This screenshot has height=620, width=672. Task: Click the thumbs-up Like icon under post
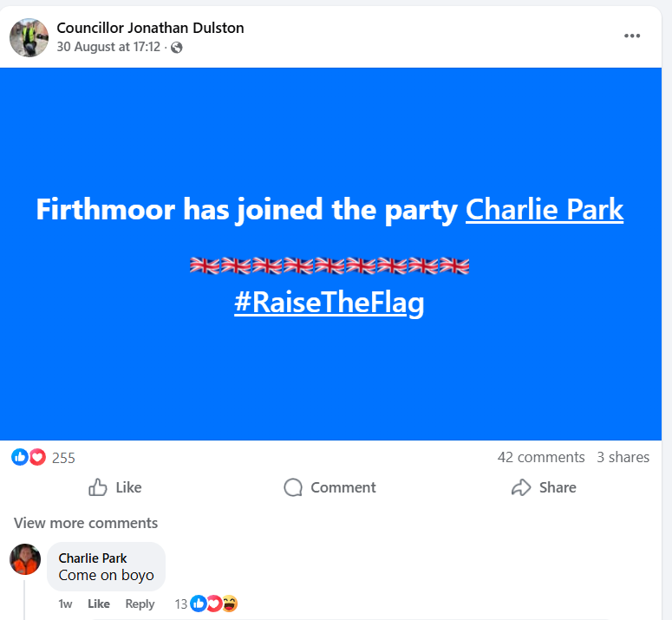coord(98,487)
